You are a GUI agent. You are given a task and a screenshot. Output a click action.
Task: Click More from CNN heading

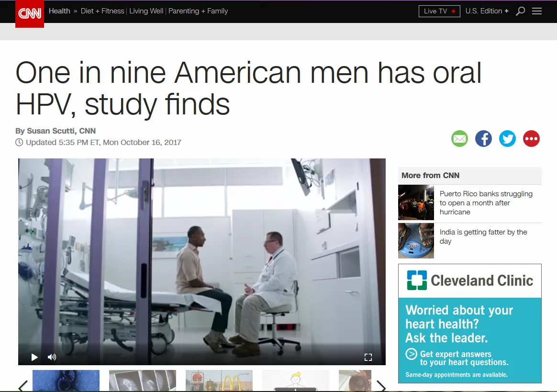430,175
